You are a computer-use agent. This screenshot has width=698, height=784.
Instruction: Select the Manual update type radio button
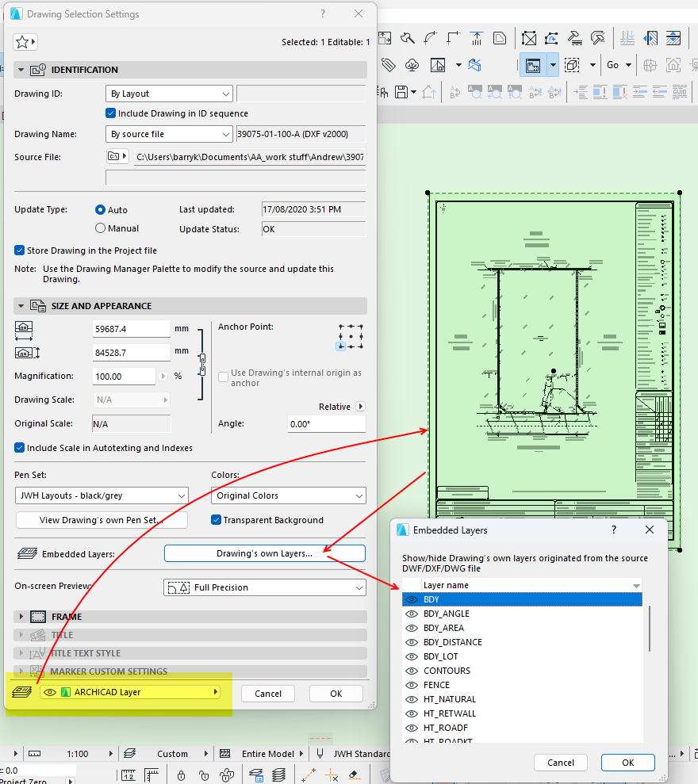(101, 228)
